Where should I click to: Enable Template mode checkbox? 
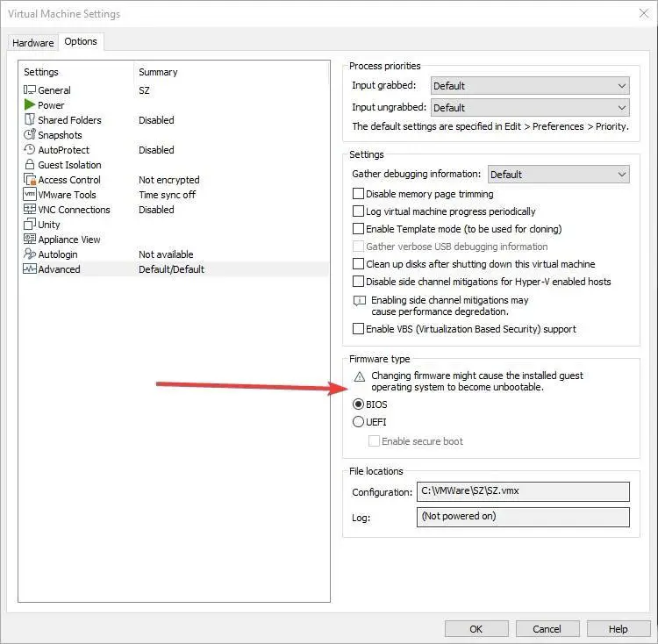pos(358,229)
